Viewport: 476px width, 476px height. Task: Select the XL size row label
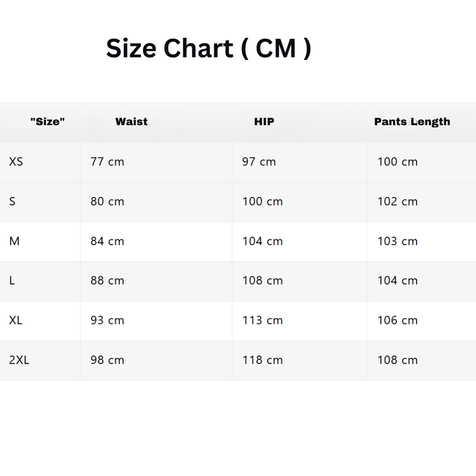click(16, 320)
